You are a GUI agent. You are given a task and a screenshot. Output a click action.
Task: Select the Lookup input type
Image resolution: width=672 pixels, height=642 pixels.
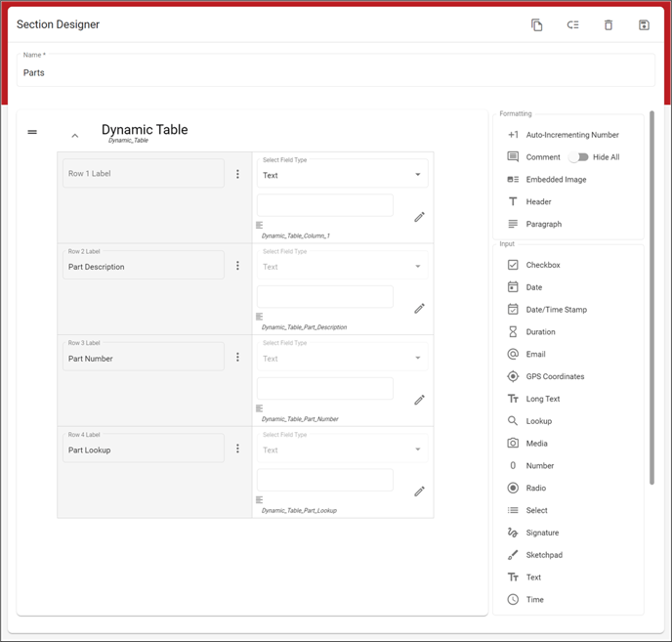pos(529,421)
